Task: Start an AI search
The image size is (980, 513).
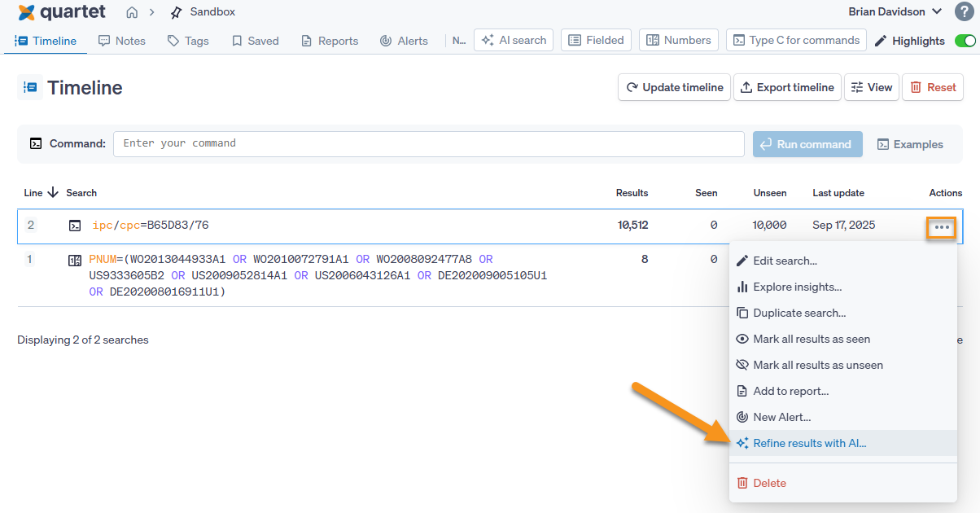Action: (x=514, y=40)
